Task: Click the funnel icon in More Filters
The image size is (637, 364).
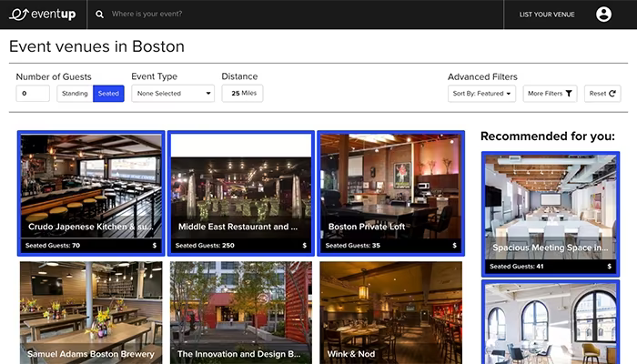Action: click(x=569, y=94)
